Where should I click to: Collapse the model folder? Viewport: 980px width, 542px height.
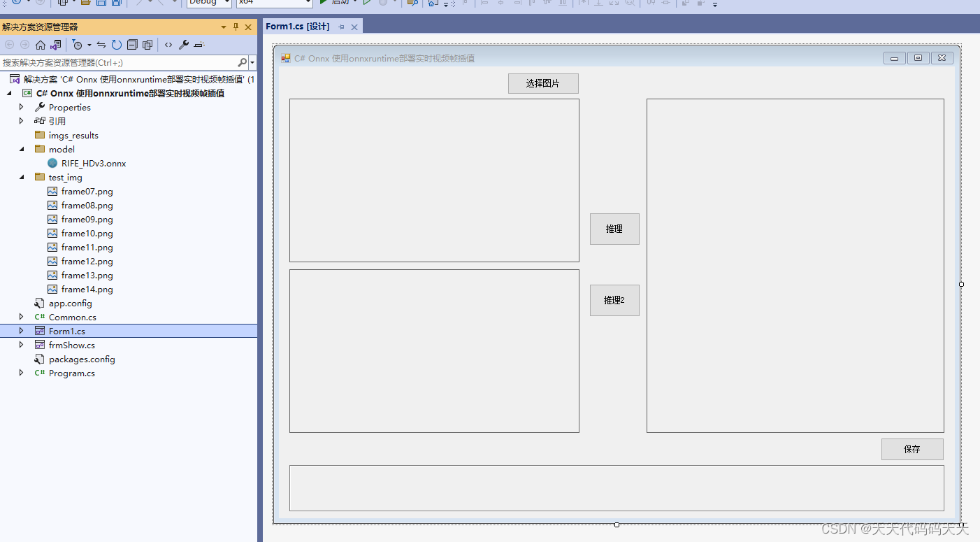coord(21,149)
